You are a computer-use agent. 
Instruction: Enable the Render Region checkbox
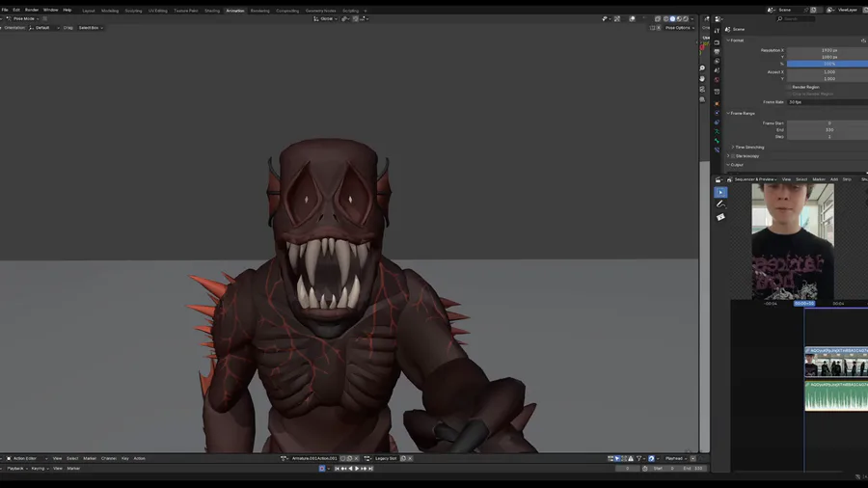coord(789,87)
